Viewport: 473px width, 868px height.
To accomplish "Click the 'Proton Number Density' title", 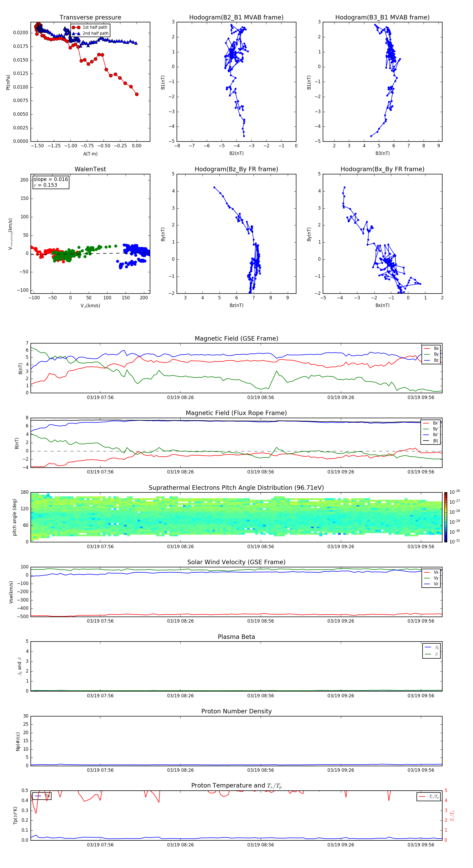I will click(236, 711).
